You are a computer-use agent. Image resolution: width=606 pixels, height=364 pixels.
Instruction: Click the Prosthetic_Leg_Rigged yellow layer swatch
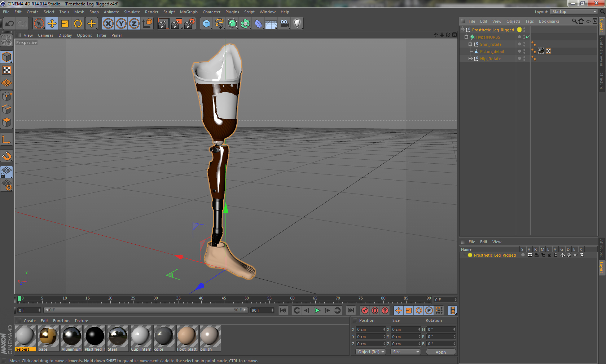470,255
